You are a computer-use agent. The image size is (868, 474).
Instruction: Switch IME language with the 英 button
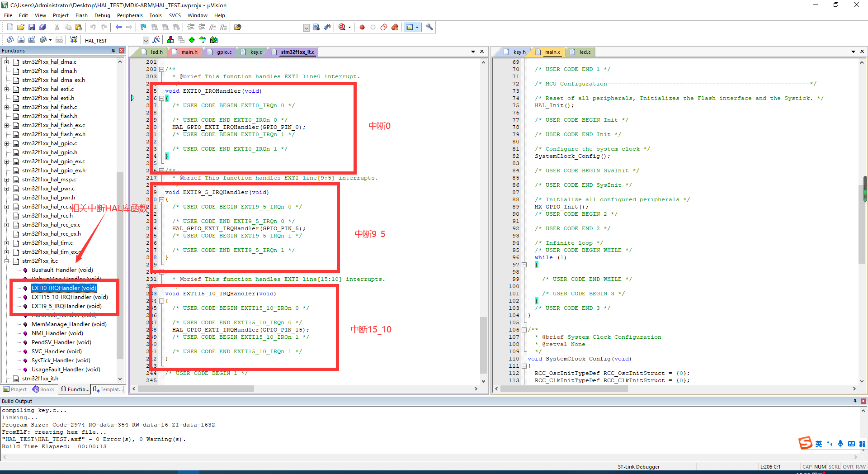819,444
